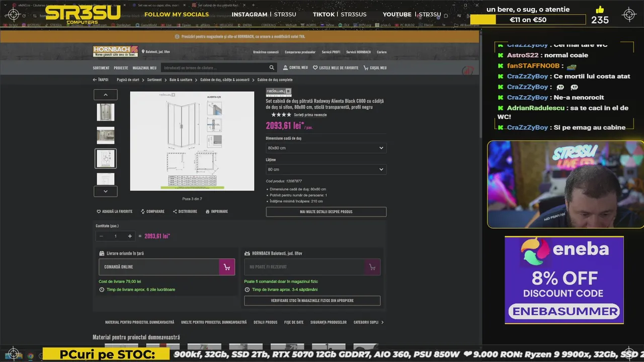
Task: Click the Radaway brand logo
Action: (x=278, y=92)
